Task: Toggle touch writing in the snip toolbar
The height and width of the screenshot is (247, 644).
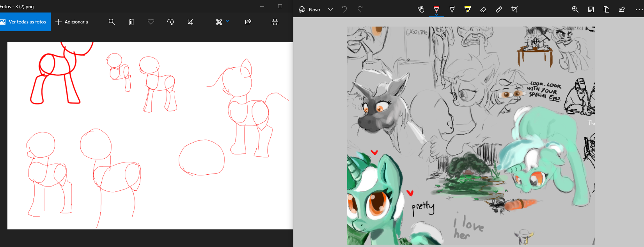Action: 421,9
